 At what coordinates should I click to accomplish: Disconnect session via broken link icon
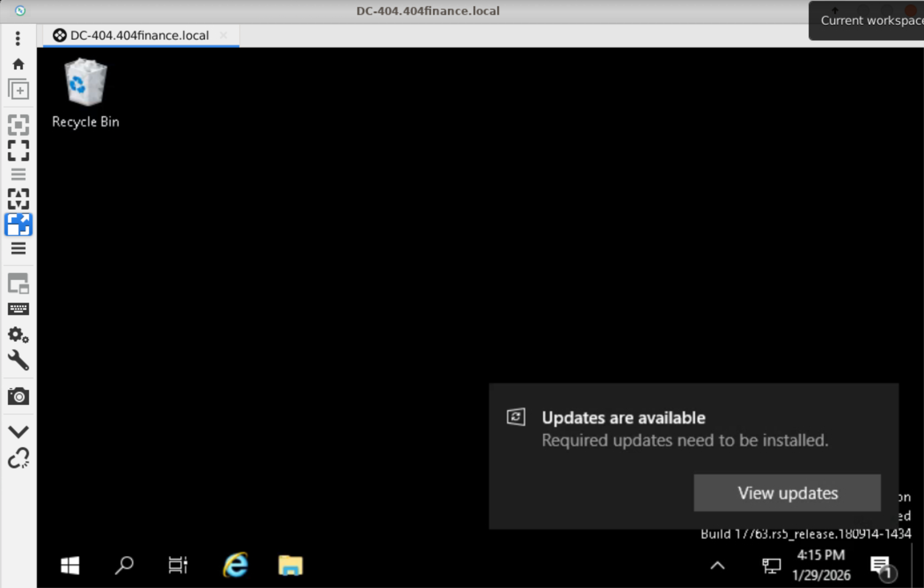pyautogui.click(x=18, y=458)
